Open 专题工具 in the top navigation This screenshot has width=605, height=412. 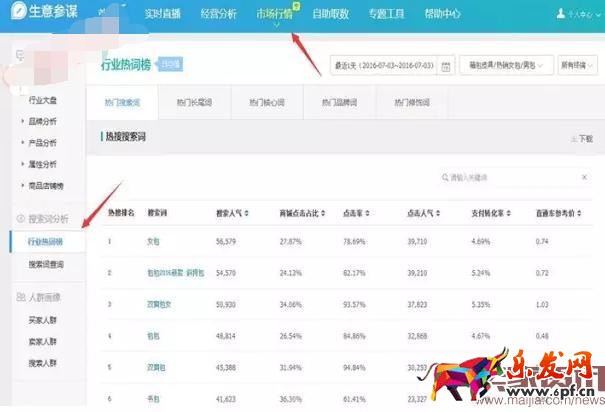(386, 14)
